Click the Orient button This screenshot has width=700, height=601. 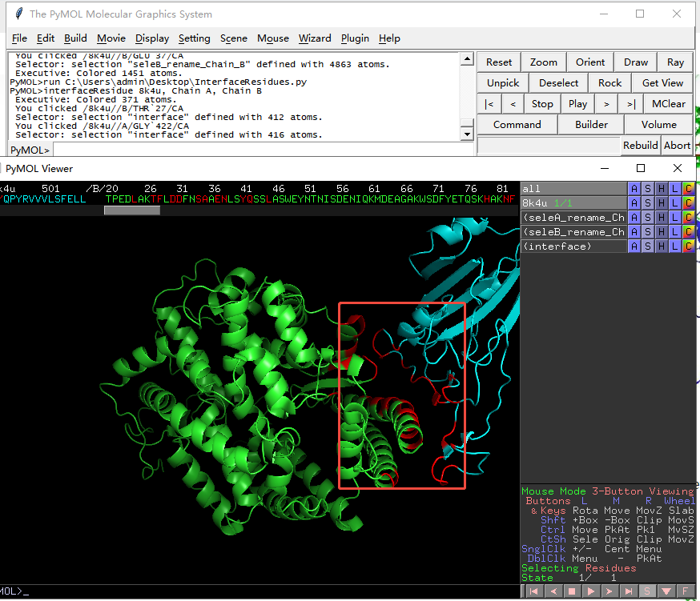pyautogui.click(x=590, y=62)
